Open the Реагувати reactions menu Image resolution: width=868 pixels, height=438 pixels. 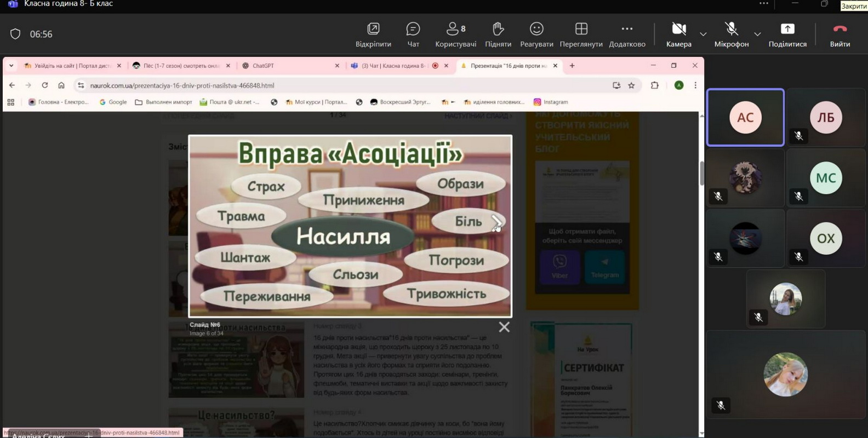(x=536, y=34)
